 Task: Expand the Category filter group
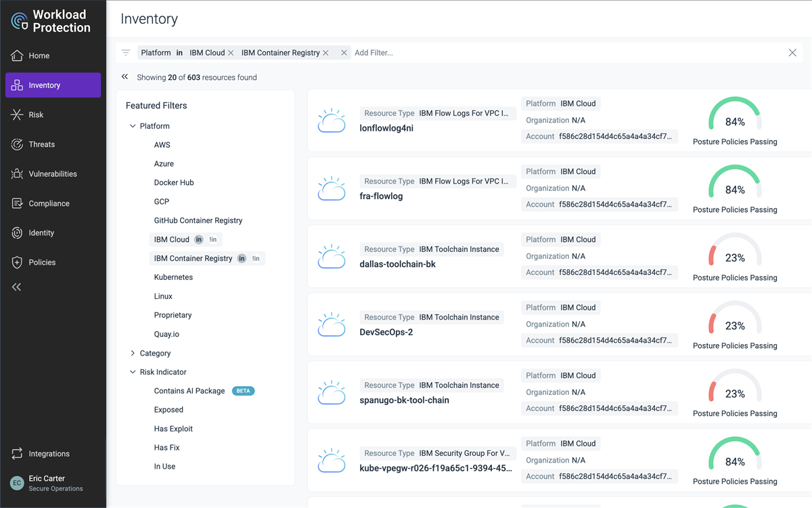tap(133, 354)
